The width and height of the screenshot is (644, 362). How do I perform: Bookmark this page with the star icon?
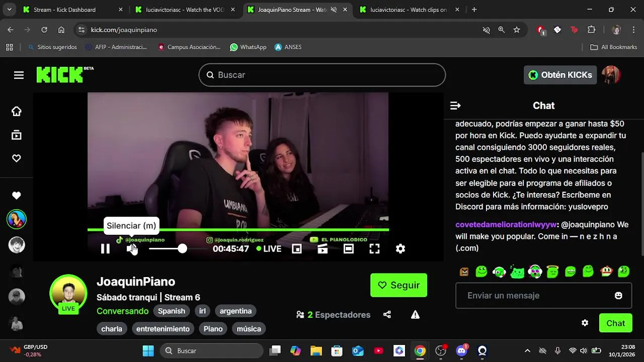click(x=517, y=30)
